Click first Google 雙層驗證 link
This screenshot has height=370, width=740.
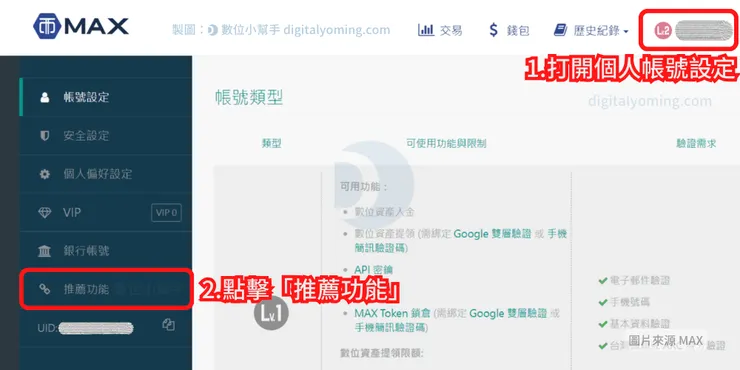pyautogui.click(x=492, y=234)
